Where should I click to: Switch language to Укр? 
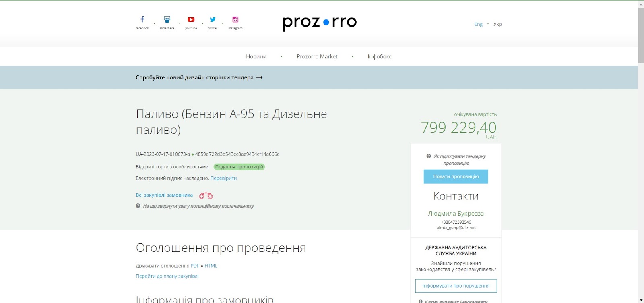coord(497,24)
